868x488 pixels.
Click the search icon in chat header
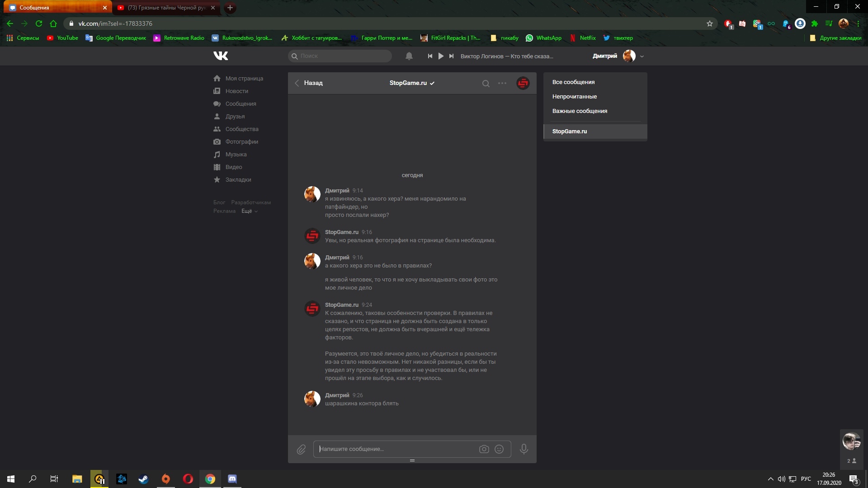point(486,83)
